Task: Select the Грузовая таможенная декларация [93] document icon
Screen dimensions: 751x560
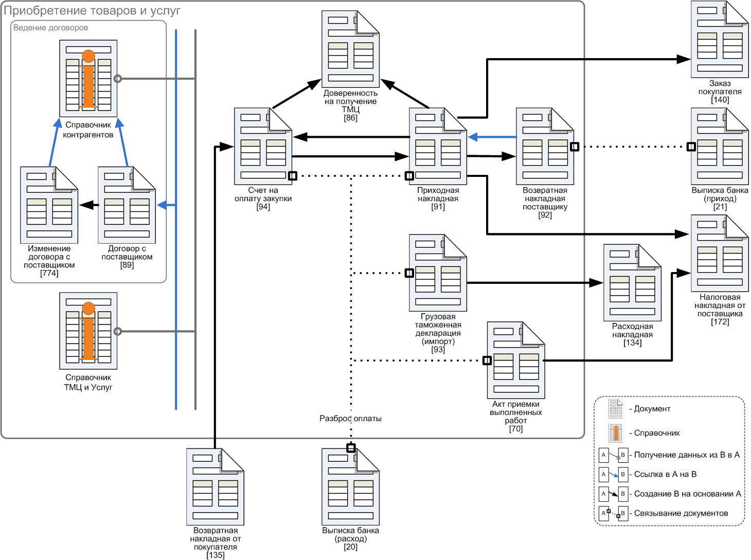Action: 438,273
